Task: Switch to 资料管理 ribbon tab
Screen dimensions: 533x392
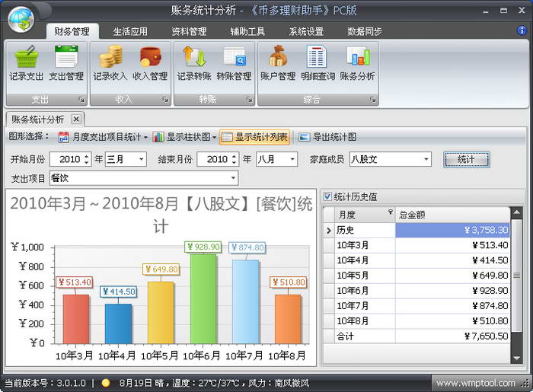Action: click(189, 31)
